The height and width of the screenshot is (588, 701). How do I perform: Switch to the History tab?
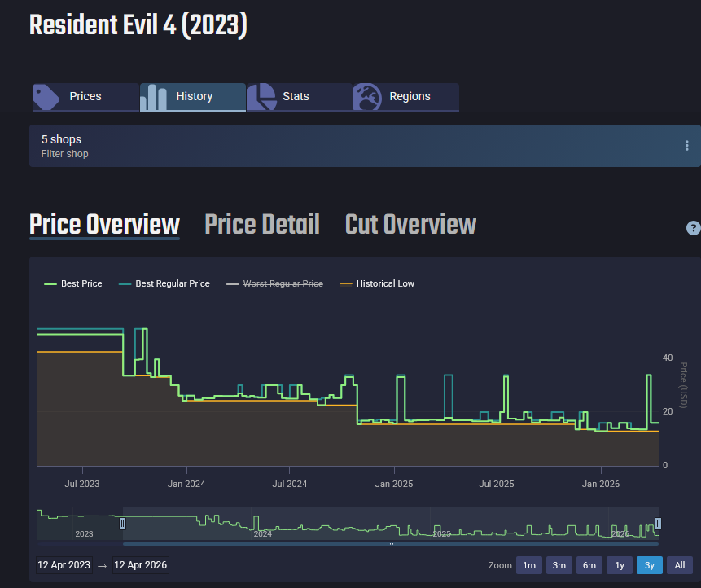[193, 97]
